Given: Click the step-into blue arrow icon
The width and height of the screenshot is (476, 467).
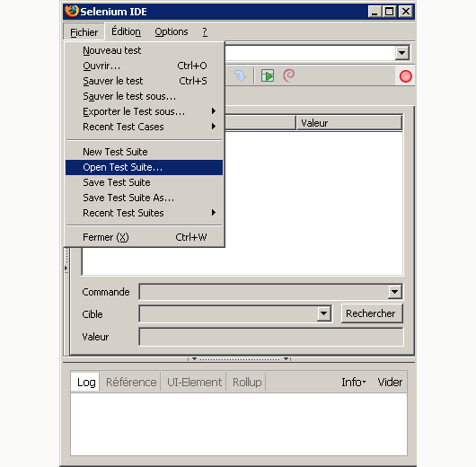Looking at the screenshot, I should tap(240, 75).
